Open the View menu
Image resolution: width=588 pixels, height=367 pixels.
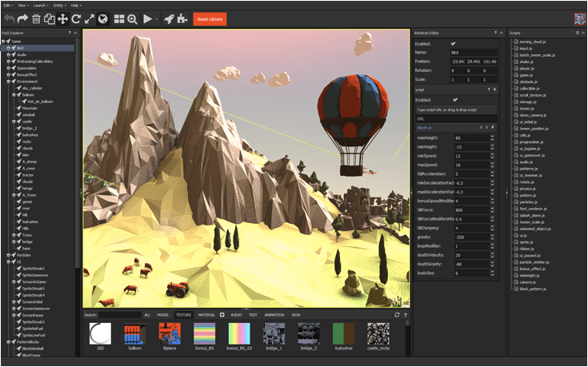point(23,6)
